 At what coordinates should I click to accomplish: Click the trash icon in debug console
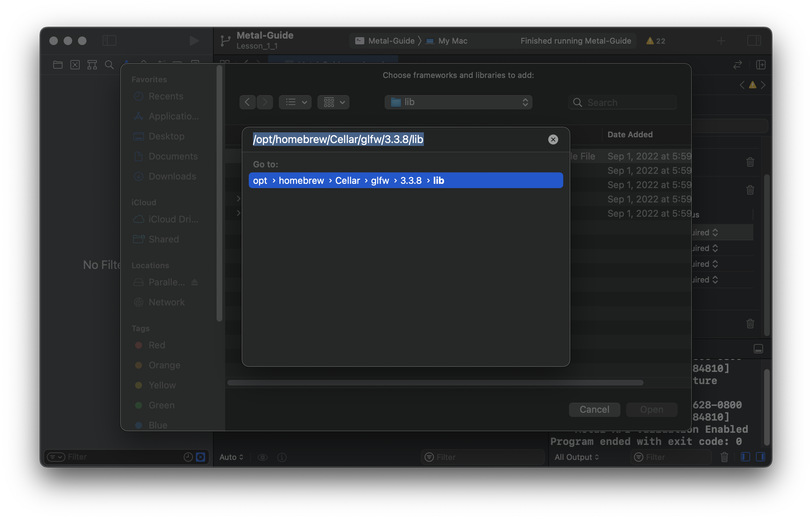point(724,457)
